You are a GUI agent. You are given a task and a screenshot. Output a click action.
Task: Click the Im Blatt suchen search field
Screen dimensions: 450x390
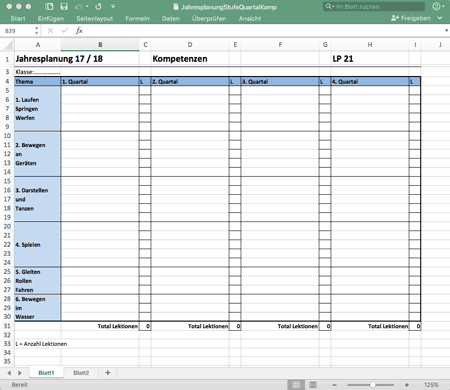coord(374,6)
